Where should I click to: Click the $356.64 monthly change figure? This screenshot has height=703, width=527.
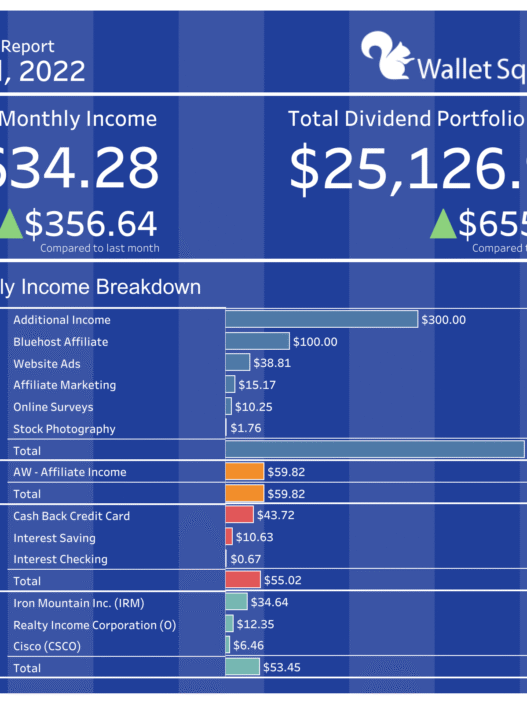coord(91,224)
